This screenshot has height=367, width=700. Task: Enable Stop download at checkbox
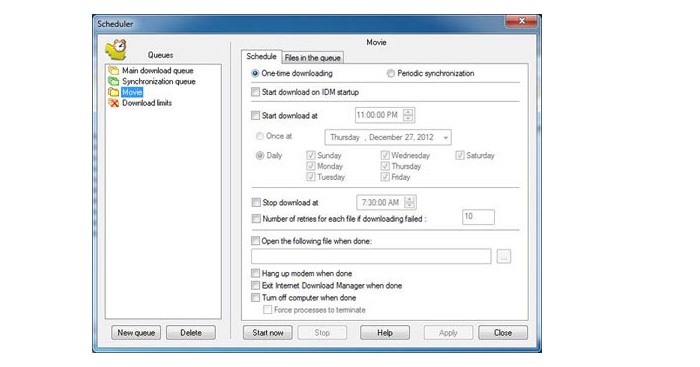point(256,202)
